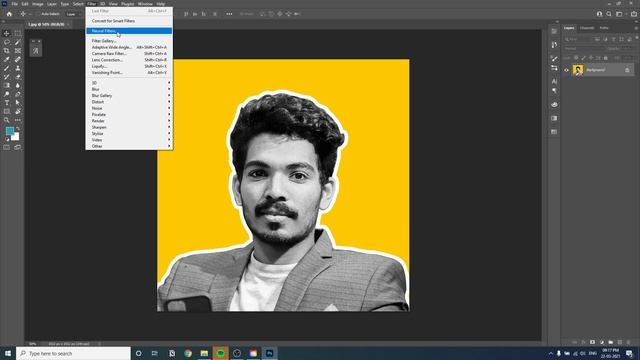Swap foreground and background colors
Image resolution: width=640 pixels, height=360 pixels.
point(18,129)
